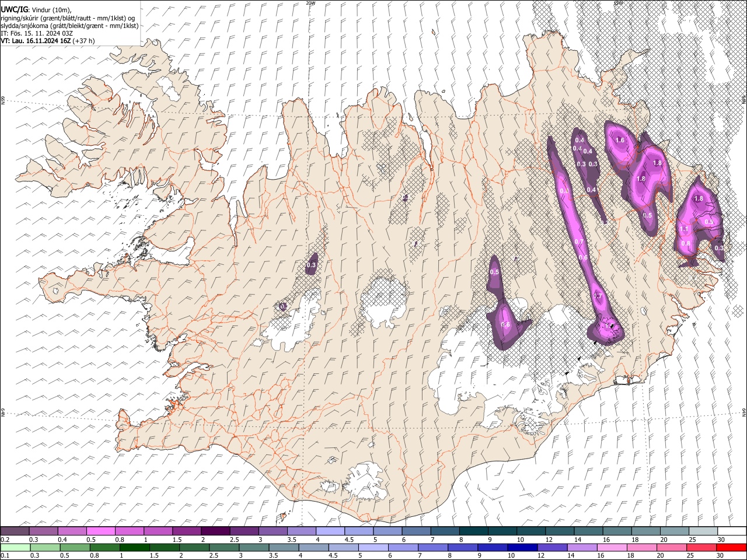Choose the 12 swatch in the upper snow scale

[558, 531]
